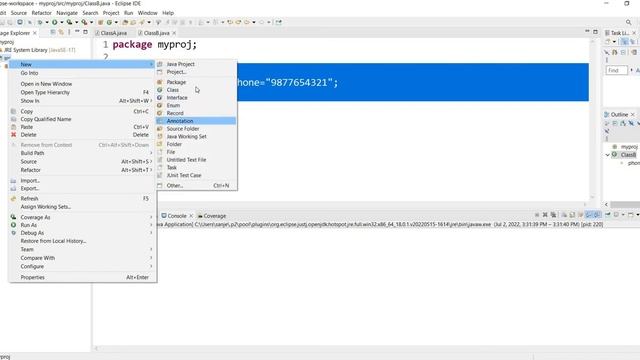The height and width of the screenshot is (360, 640).
Task: Toggle Scroll Lock in Console toolbar
Action: coord(572,215)
